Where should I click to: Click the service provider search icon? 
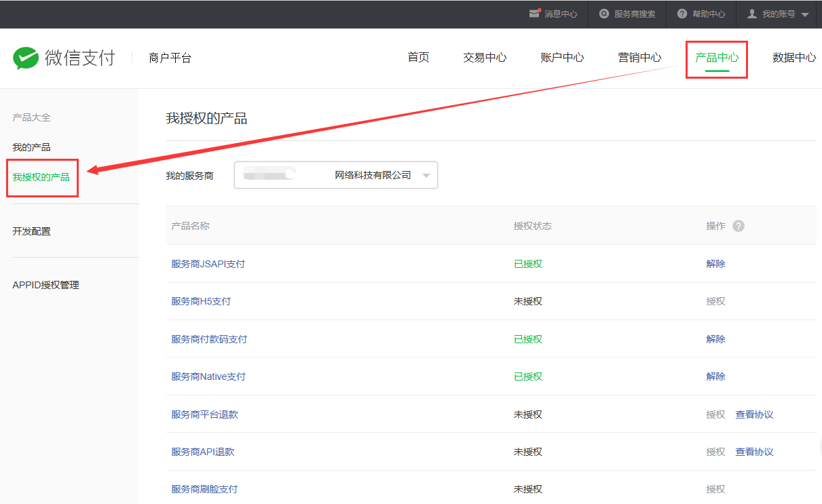tap(604, 14)
